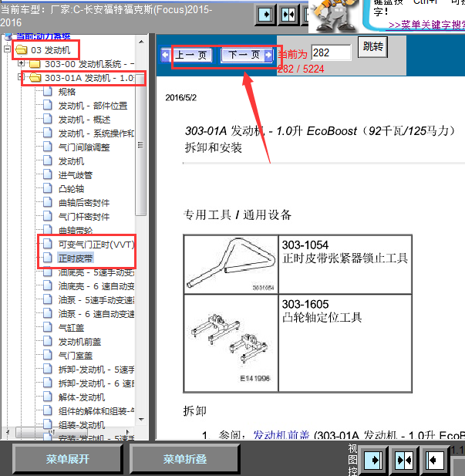Click bottom right-arrow view control icon
This screenshot has width=465, height=476.
tap(373, 461)
